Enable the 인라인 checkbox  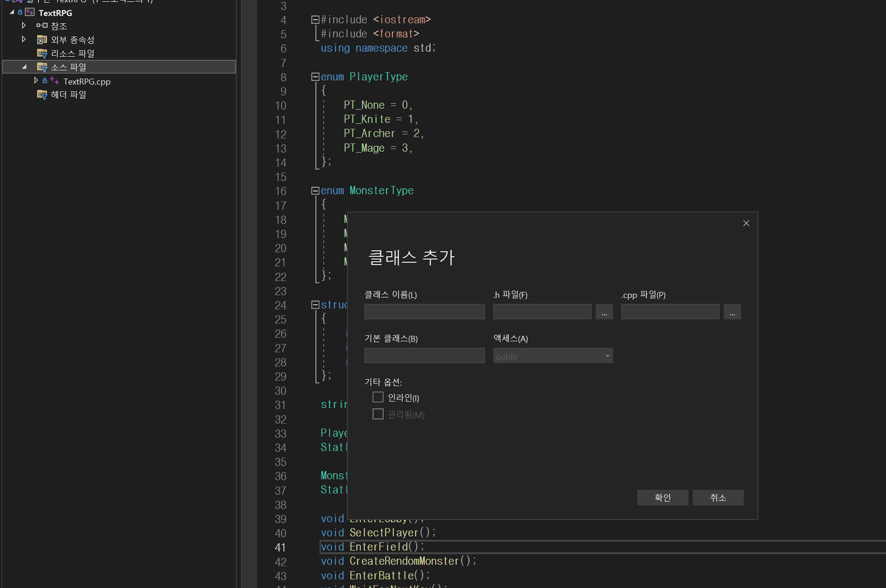click(x=378, y=397)
